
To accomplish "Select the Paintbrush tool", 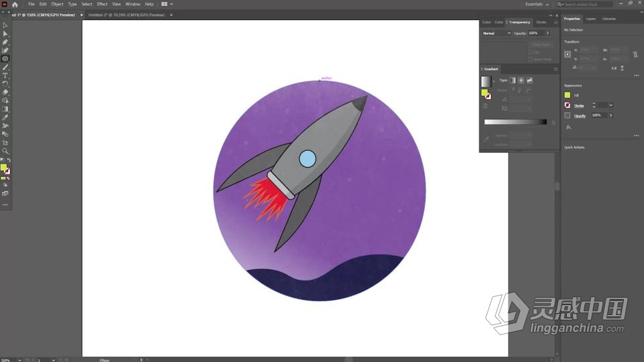I will (x=5, y=67).
